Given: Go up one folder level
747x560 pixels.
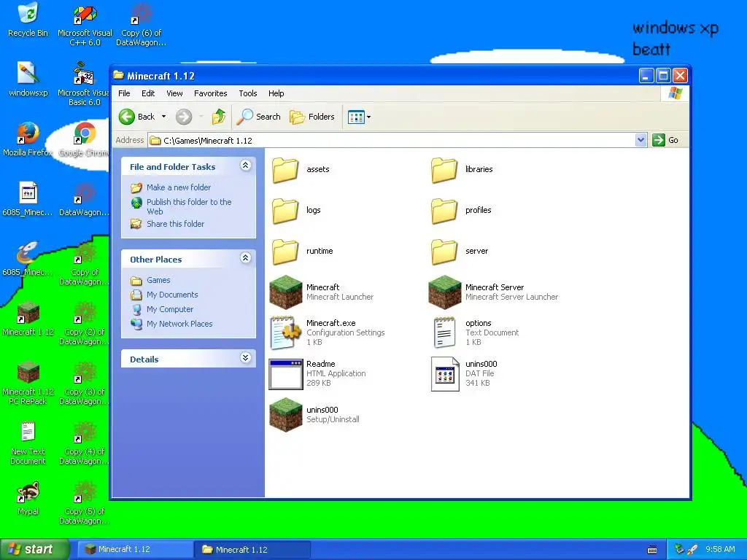Looking at the screenshot, I should pyautogui.click(x=219, y=117).
